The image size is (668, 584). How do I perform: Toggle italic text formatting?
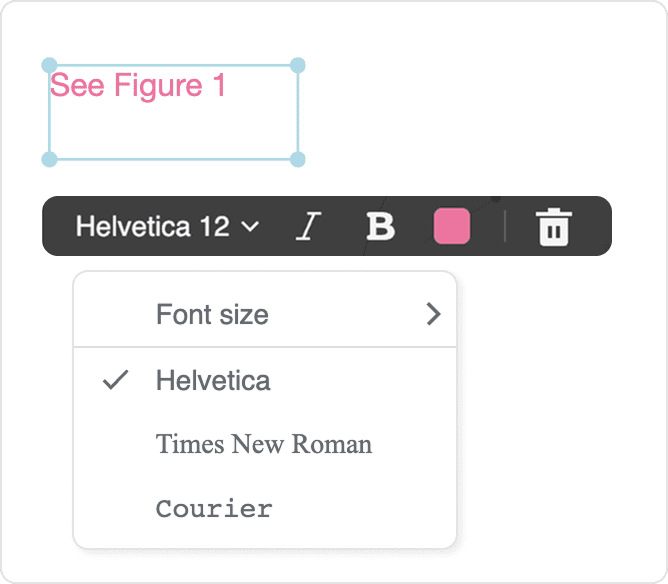[x=307, y=227]
